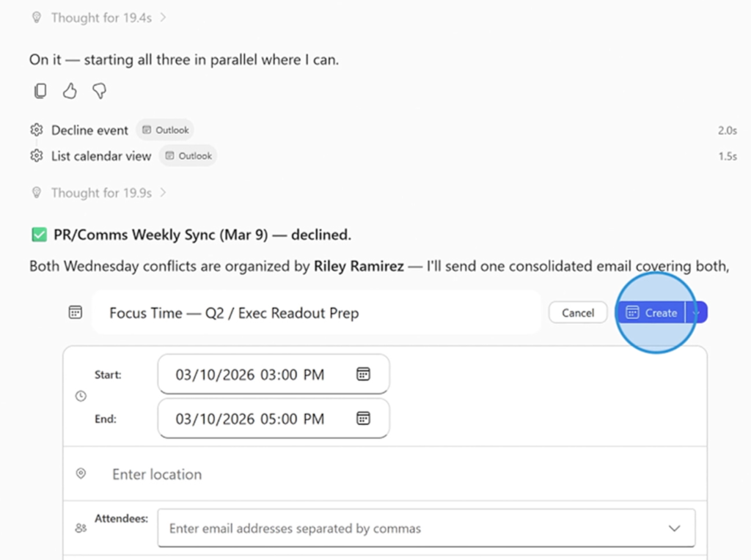Click the Start date and time field
The height and width of the screenshot is (560, 751).
[x=257, y=375]
